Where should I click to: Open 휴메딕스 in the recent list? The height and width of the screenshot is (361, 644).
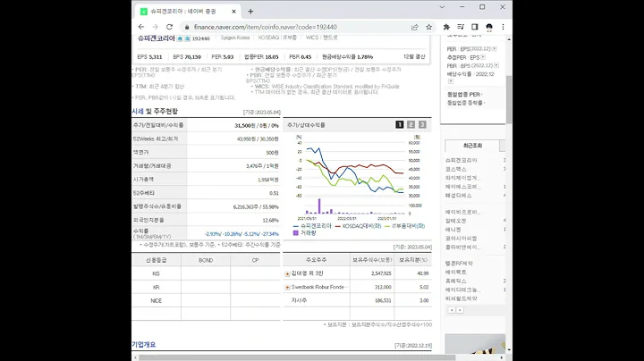pyautogui.click(x=456, y=281)
